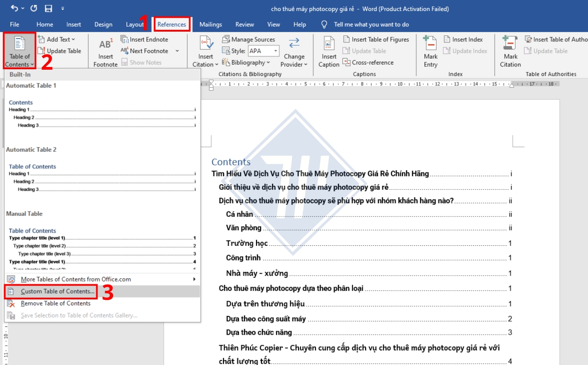The width and height of the screenshot is (588, 365).
Task: Switch to the Mailings tab
Action: 211,24
